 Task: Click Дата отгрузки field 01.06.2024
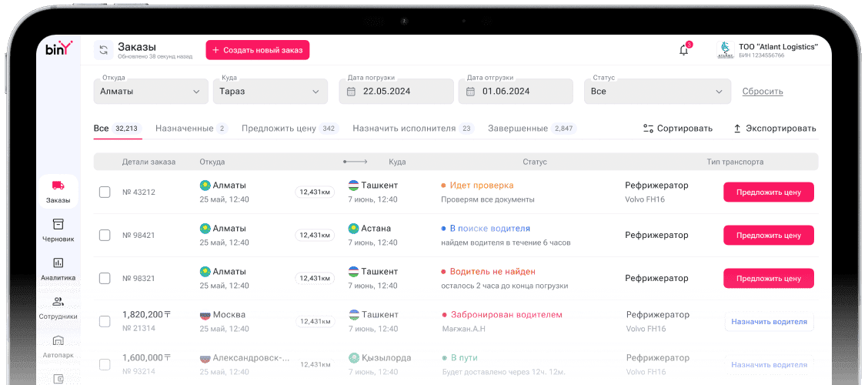516,92
